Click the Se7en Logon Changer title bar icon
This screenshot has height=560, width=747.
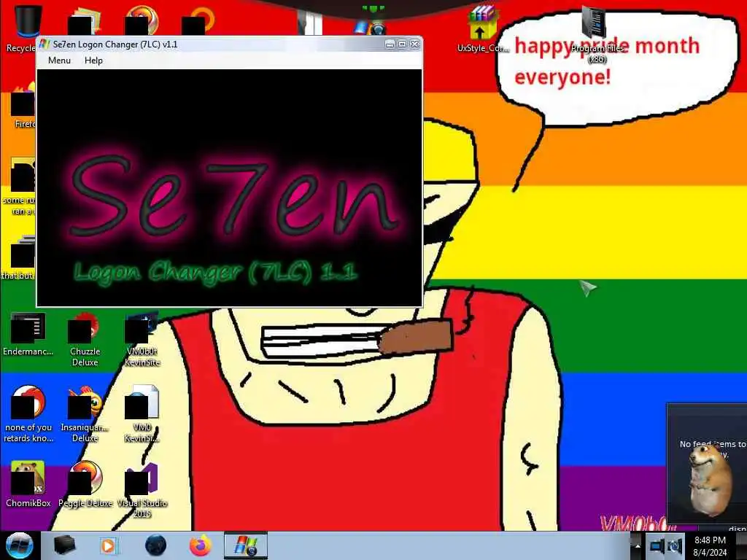[x=44, y=44]
